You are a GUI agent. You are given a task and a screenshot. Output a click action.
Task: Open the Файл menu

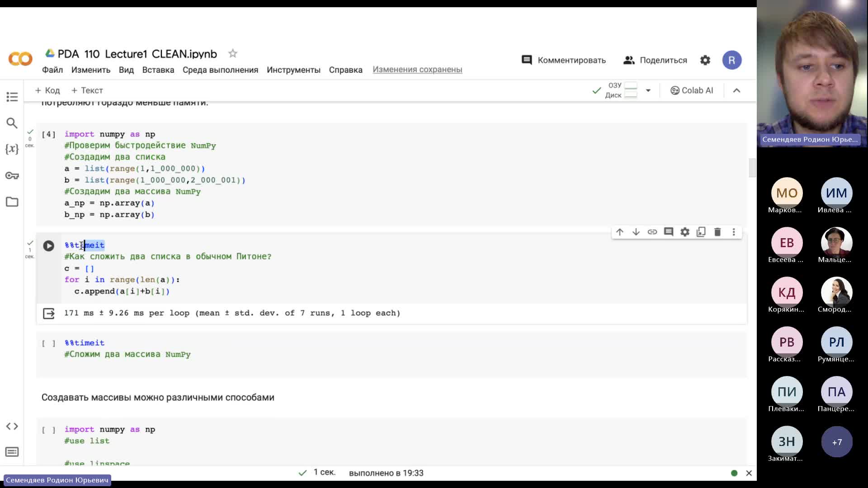[52, 70]
